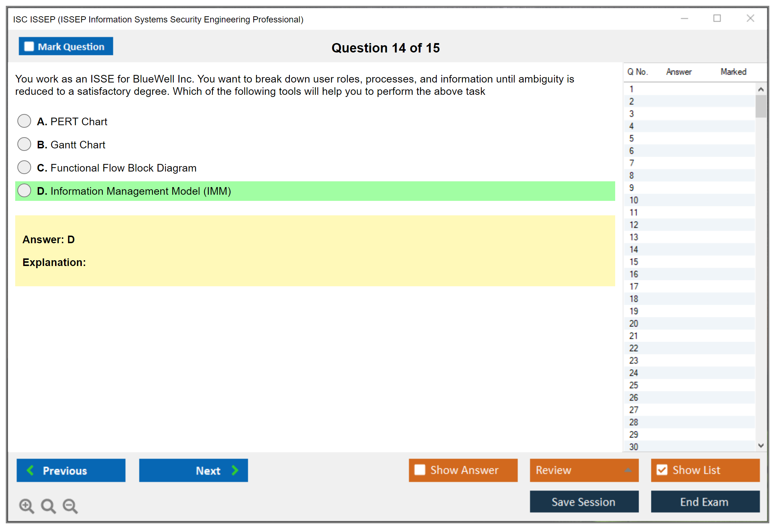This screenshot has width=778, height=532.
Task: Select question 14 in the list
Action: (x=634, y=249)
